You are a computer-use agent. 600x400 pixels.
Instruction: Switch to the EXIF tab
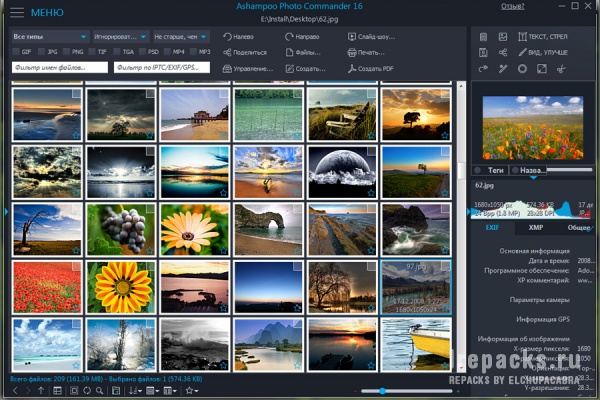click(492, 227)
